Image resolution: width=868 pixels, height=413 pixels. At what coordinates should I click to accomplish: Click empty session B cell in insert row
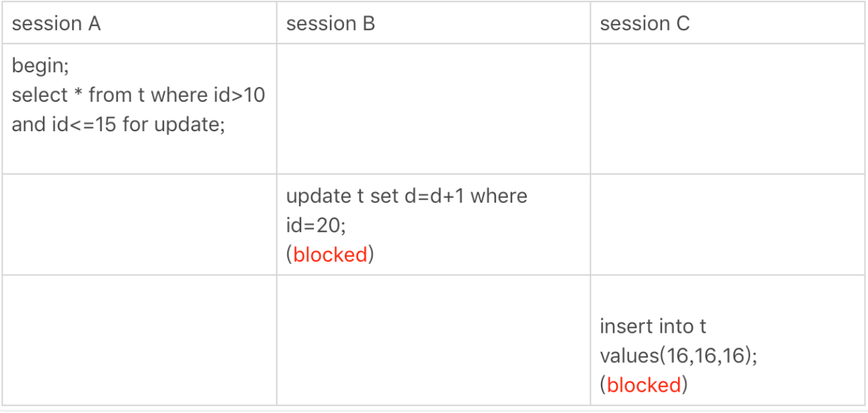(433, 340)
